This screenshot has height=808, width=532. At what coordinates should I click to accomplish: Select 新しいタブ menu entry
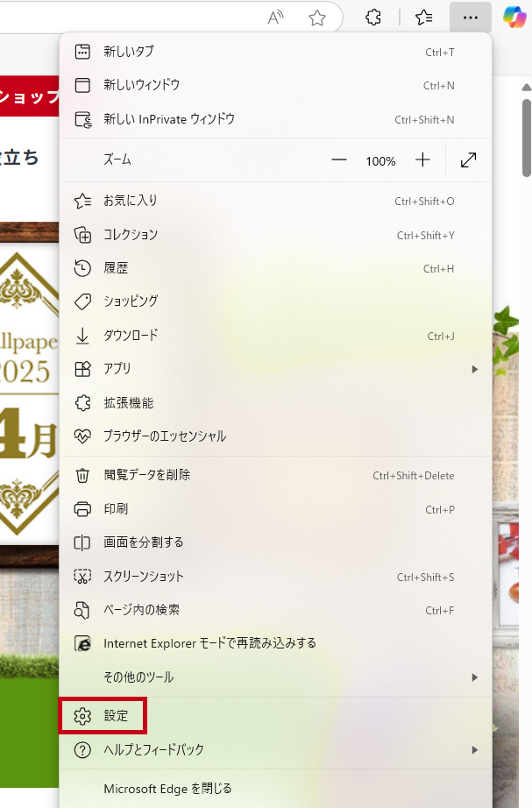275,52
